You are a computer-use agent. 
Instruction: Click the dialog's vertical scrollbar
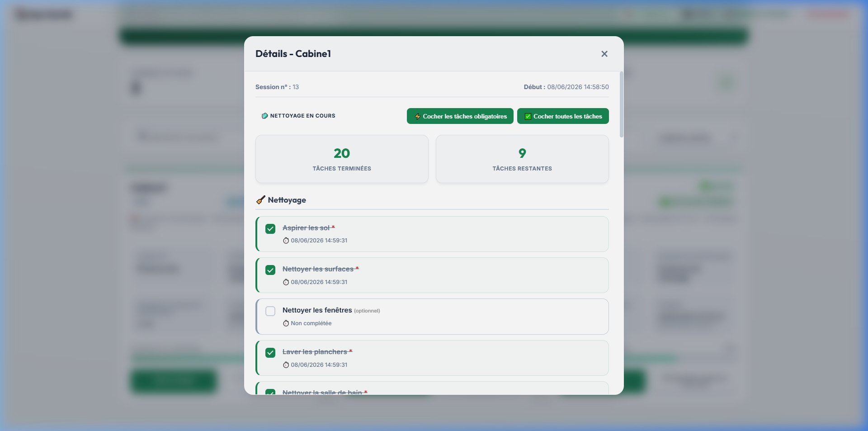pos(622,104)
